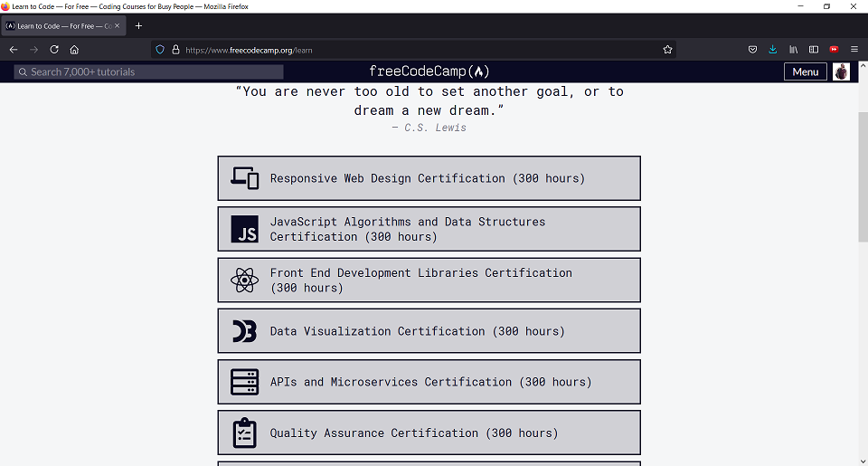
Task: Click the Search 7,000+ tutorials field
Action: coord(148,72)
